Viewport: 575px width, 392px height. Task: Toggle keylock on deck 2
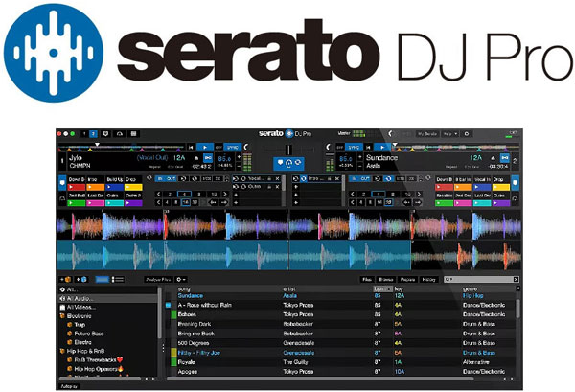pos(505,158)
